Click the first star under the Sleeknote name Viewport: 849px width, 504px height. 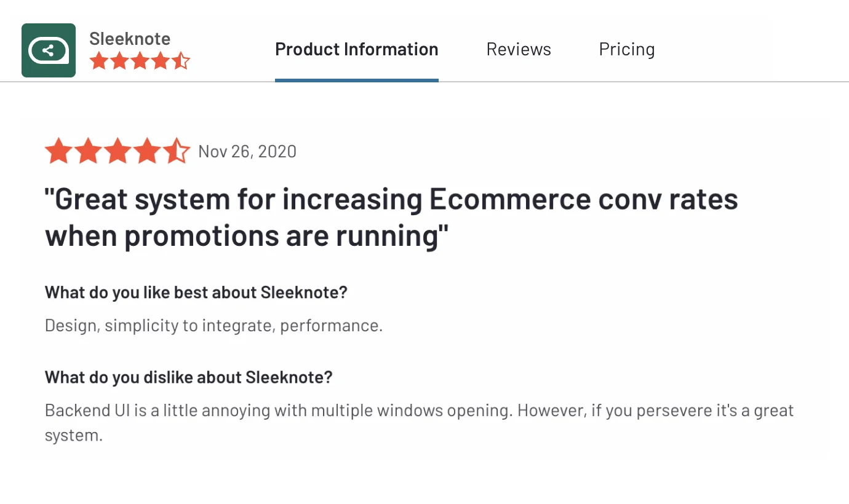tap(98, 61)
